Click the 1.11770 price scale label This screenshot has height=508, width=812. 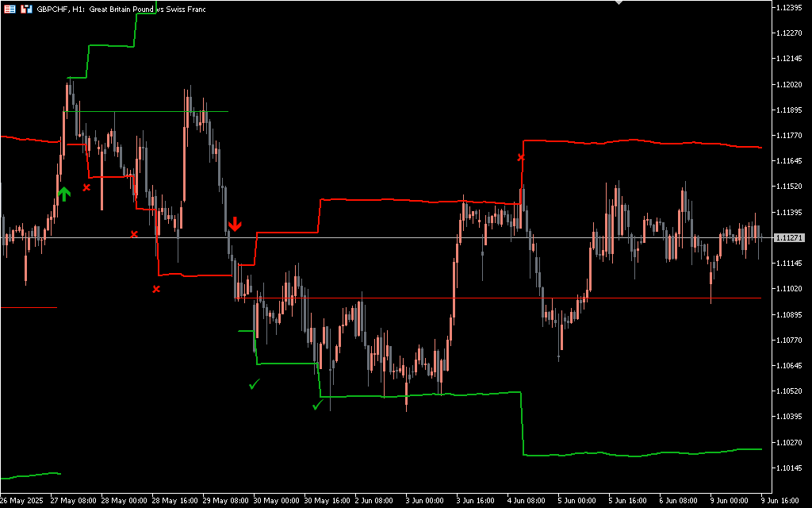[791, 136]
